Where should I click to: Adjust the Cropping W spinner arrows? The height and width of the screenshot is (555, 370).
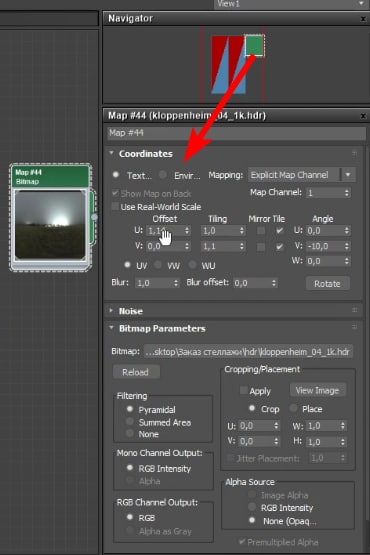pyautogui.click(x=343, y=426)
